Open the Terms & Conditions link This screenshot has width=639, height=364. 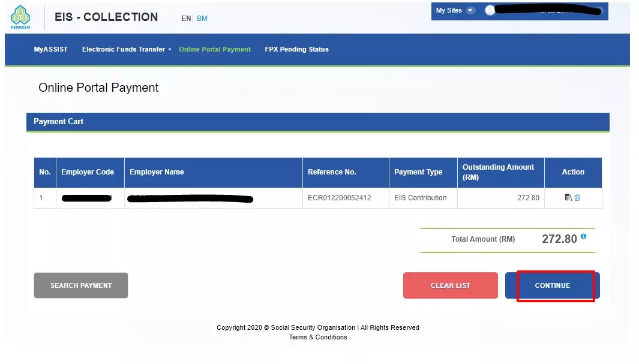318,337
